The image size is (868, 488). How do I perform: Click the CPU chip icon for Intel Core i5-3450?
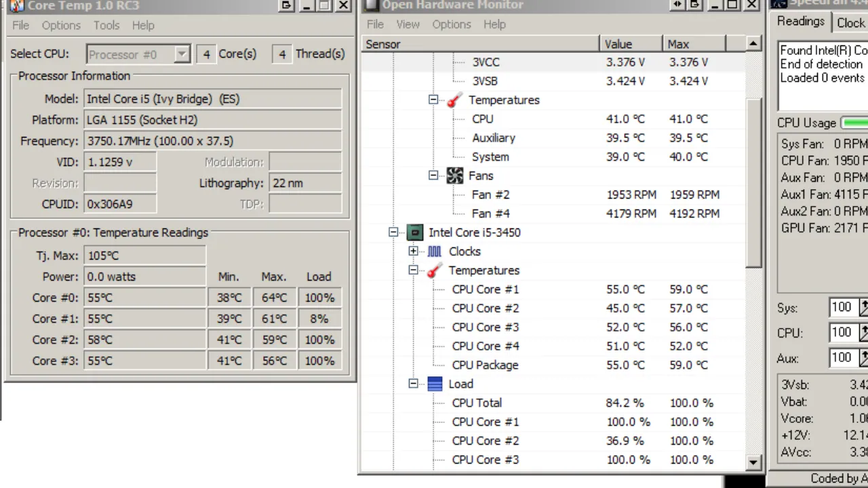pos(415,232)
